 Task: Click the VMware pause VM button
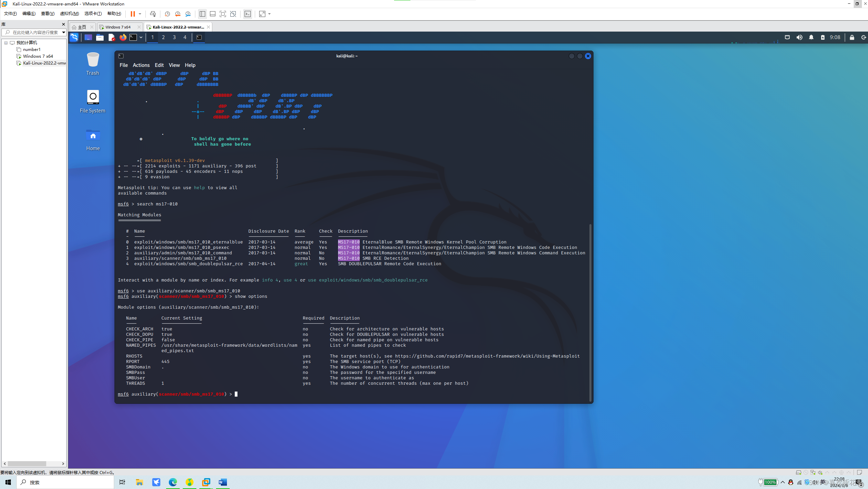click(132, 14)
